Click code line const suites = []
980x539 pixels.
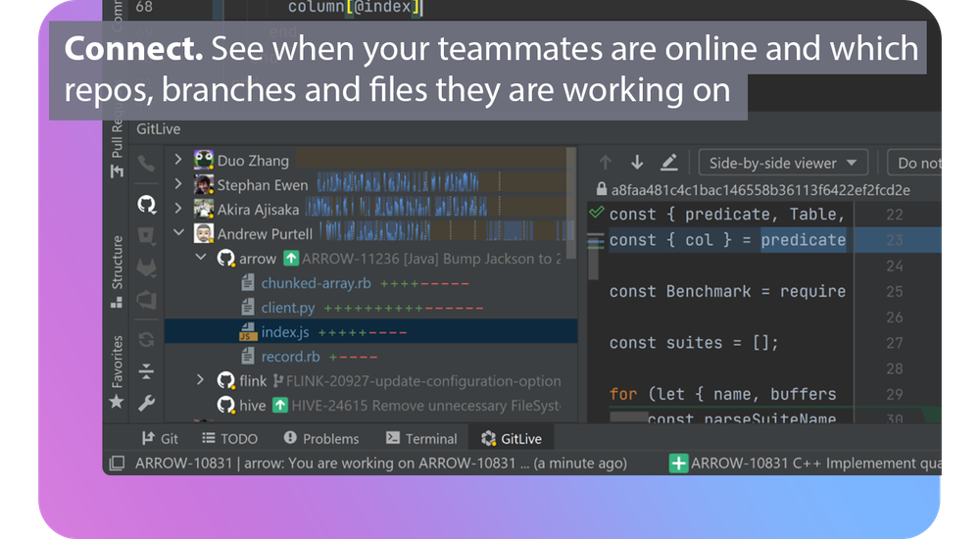[x=694, y=343]
